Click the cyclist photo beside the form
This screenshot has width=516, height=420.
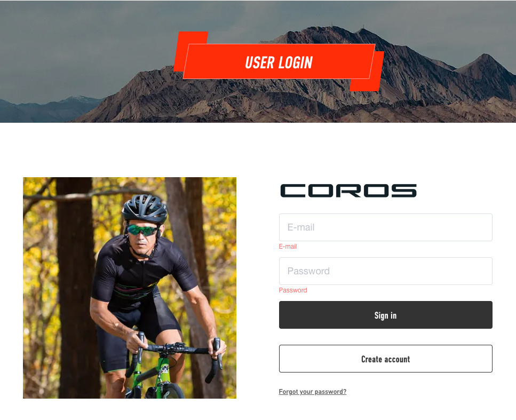130,288
